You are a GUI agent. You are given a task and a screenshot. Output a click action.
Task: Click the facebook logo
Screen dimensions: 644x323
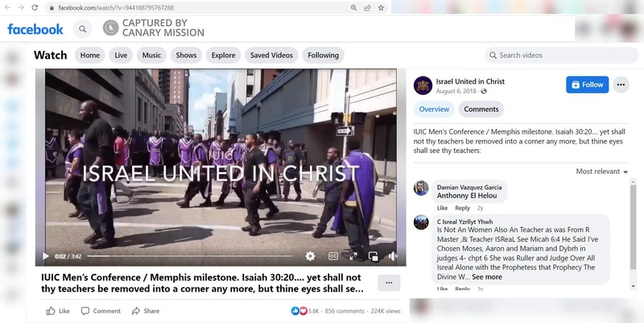[35, 29]
